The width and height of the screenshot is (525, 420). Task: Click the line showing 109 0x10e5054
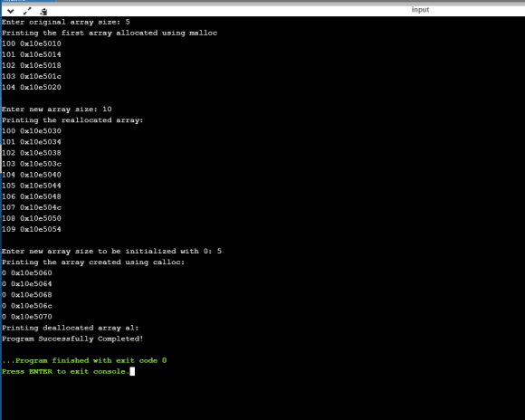32,229
